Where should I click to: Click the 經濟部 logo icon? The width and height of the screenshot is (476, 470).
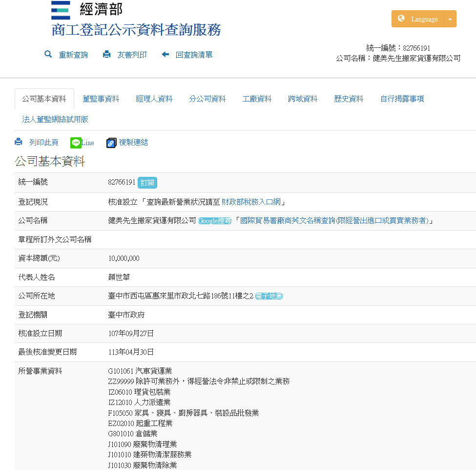(x=61, y=10)
